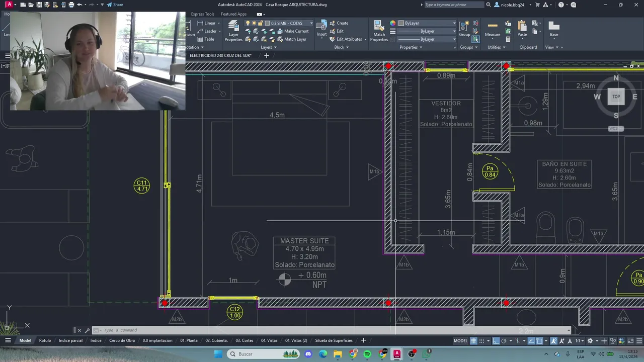Toggle Clean Screen in status bar

(x=630, y=341)
